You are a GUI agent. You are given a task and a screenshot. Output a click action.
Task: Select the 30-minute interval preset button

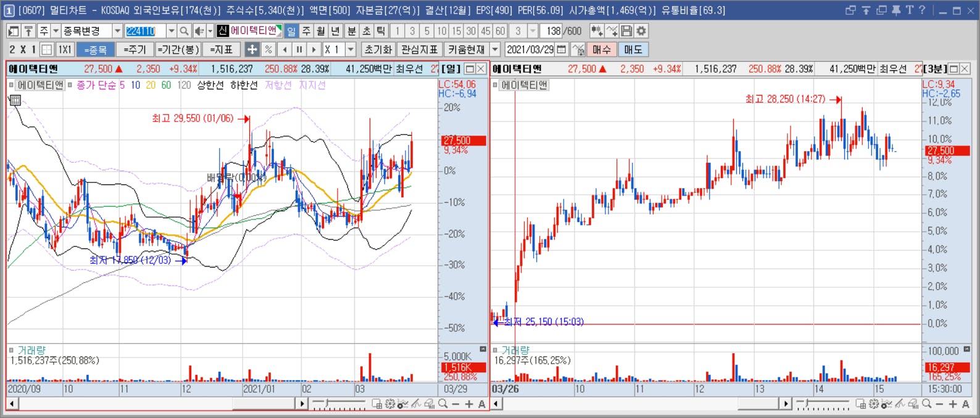tap(471, 31)
